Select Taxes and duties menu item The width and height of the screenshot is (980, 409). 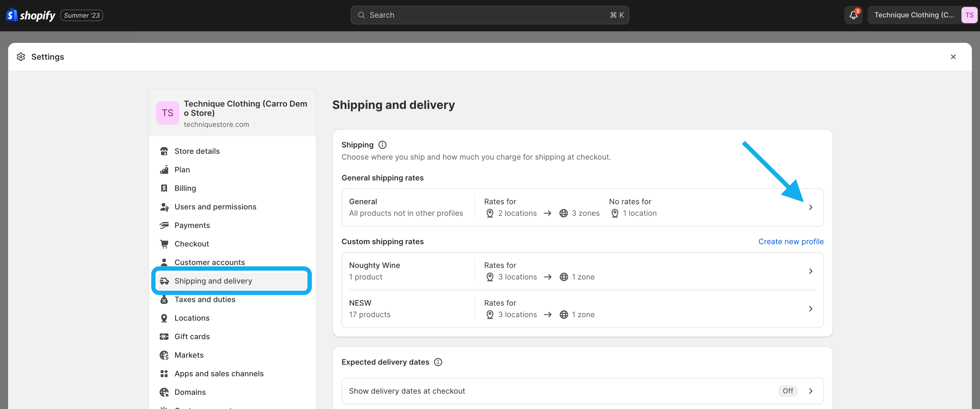(205, 300)
